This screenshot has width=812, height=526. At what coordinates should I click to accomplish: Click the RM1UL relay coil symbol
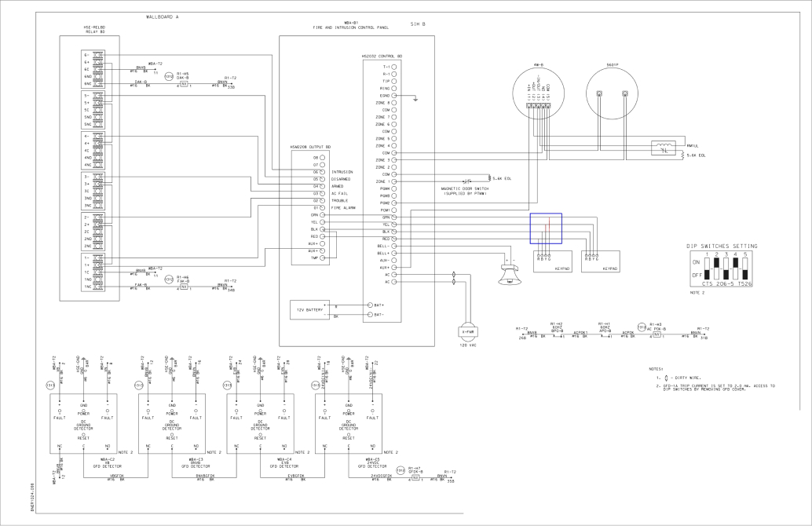click(x=664, y=148)
